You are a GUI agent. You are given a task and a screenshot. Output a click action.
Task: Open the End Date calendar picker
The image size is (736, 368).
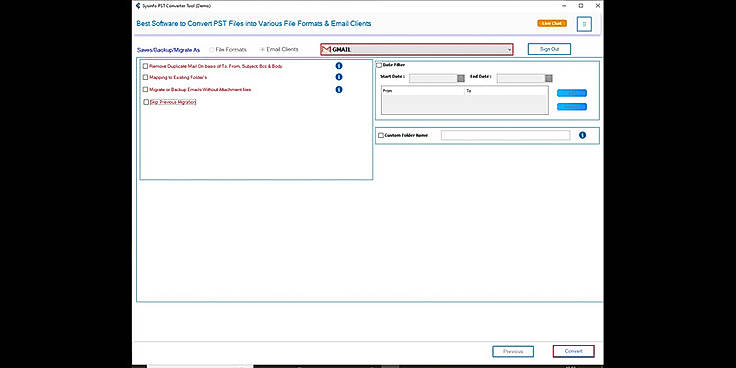click(x=549, y=78)
